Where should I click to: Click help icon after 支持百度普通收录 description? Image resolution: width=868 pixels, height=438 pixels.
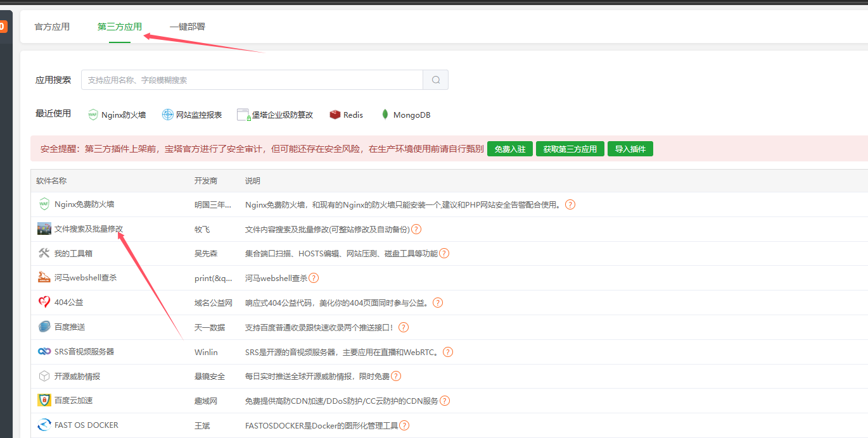pyautogui.click(x=404, y=327)
